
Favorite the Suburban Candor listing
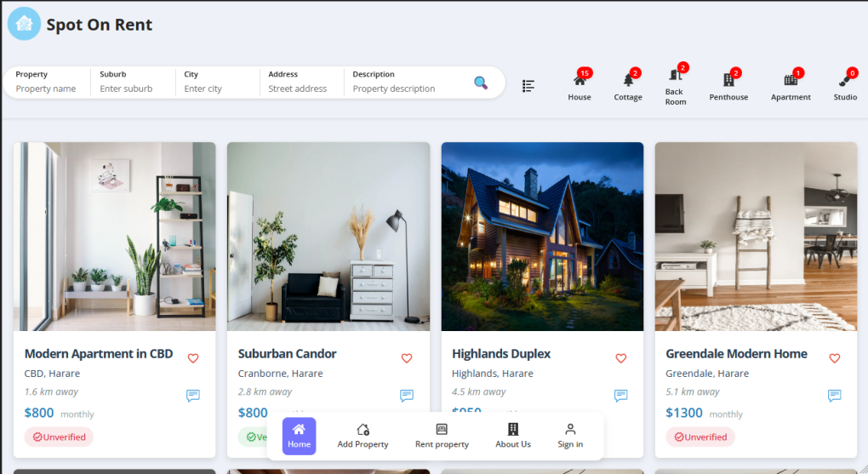click(407, 358)
